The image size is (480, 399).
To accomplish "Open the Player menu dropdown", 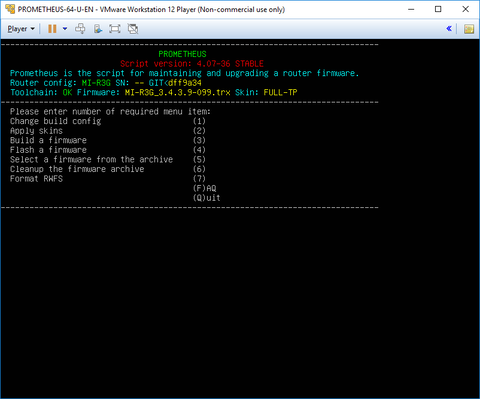I will click(x=21, y=29).
